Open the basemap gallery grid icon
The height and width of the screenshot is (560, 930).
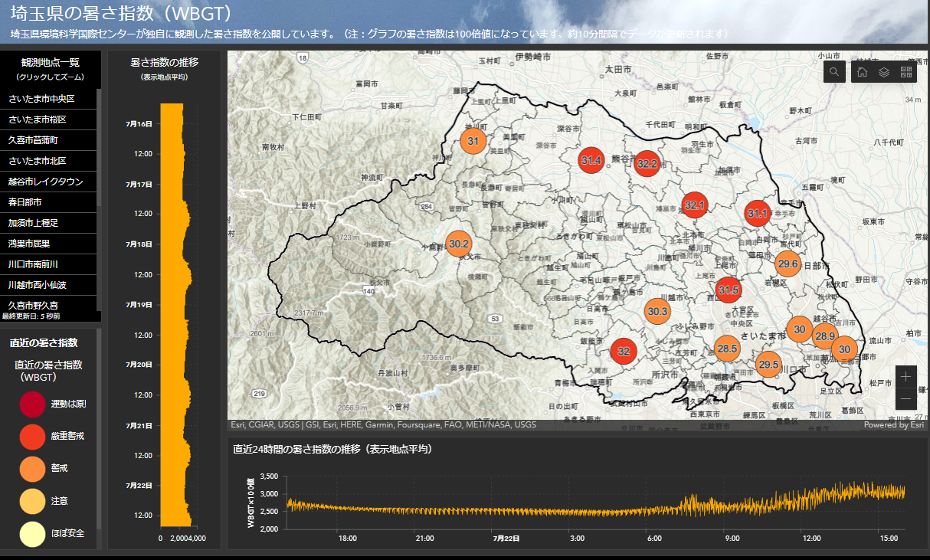pos(906,72)
